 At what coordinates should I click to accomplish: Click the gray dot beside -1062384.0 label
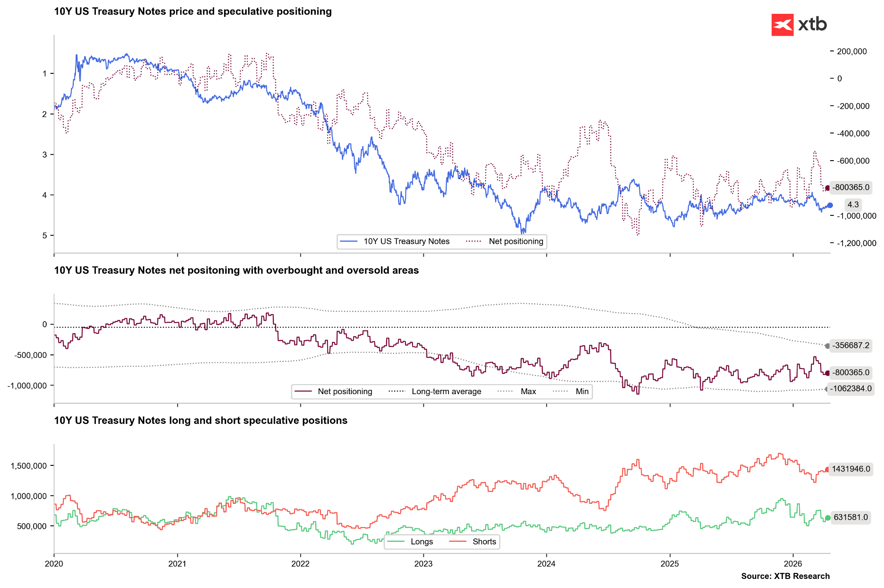[x=827, y=389]
